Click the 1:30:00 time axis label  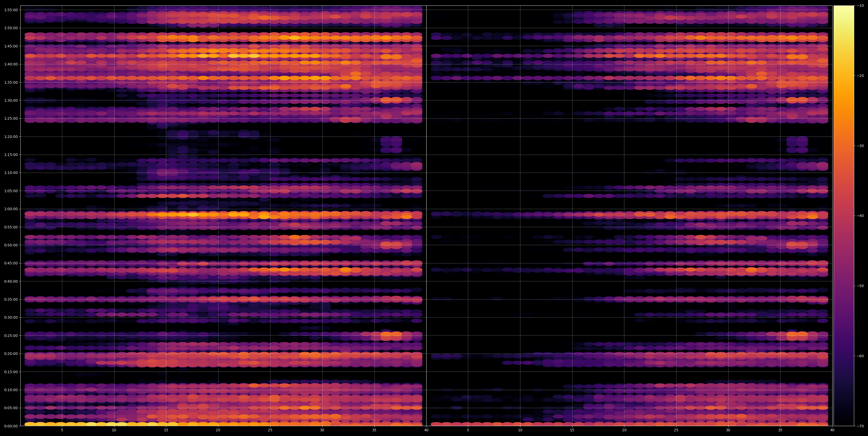[x=11, y=100]
